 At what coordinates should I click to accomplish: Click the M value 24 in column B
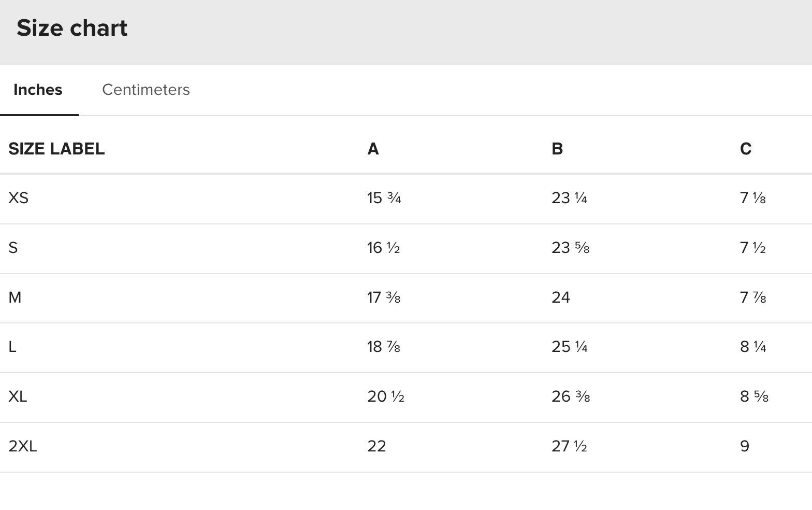point(561,297)
